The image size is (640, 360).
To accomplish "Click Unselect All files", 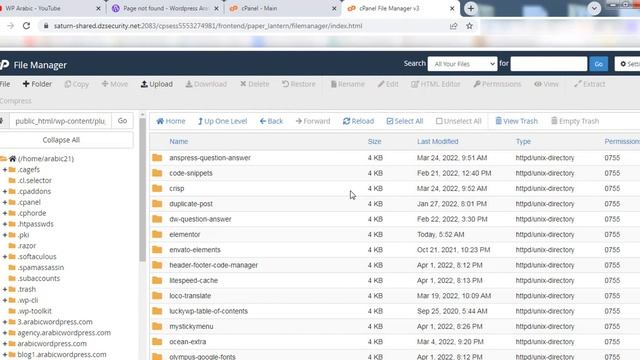I will click(458, 121).
